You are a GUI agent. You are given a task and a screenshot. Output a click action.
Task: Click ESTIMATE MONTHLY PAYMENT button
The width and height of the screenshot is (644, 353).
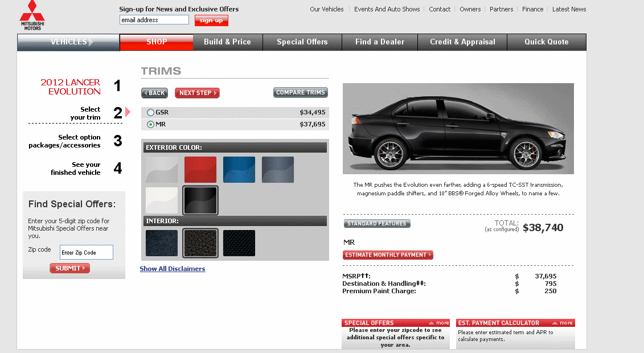coord(388,255)
